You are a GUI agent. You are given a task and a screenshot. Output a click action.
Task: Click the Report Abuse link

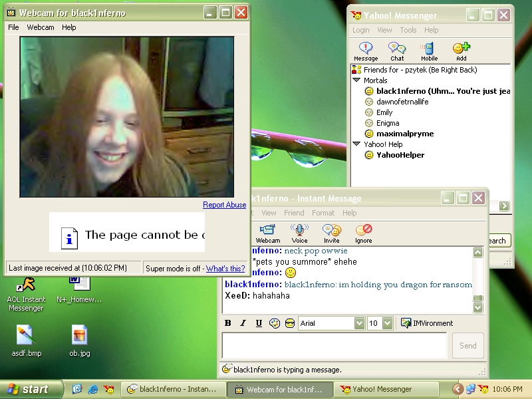(224, 205)
